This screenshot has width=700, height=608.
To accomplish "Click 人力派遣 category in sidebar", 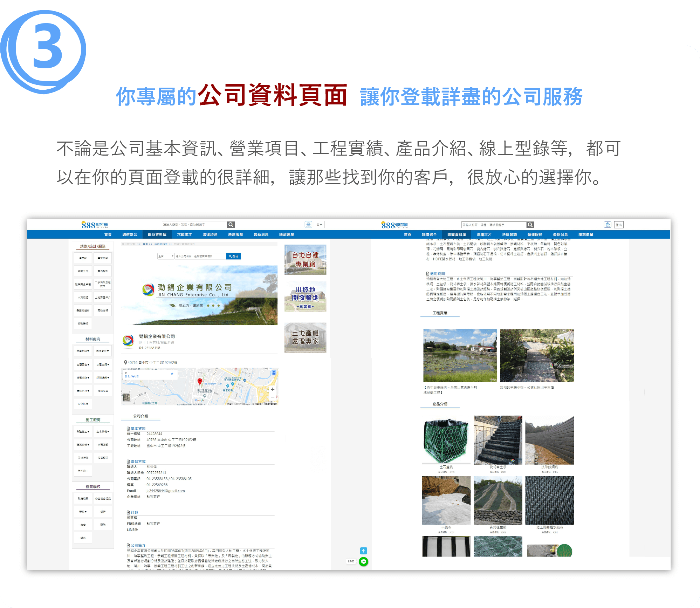I will 83,297.
